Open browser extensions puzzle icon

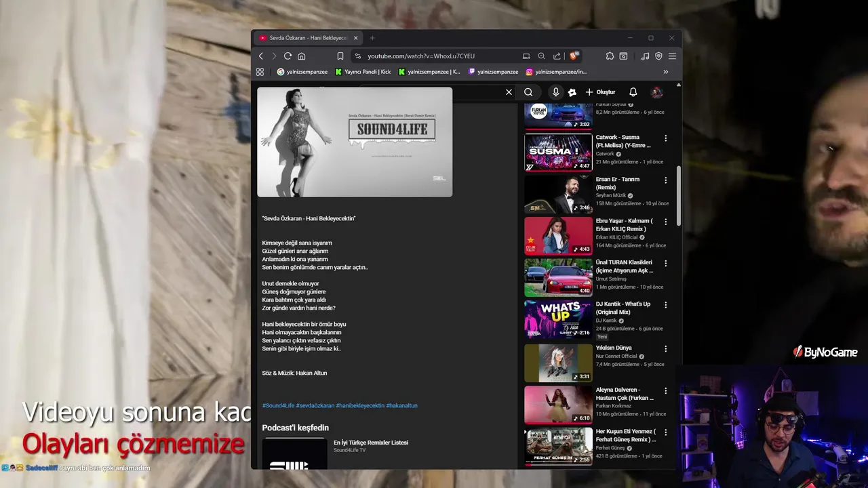(x=610, y=56)
